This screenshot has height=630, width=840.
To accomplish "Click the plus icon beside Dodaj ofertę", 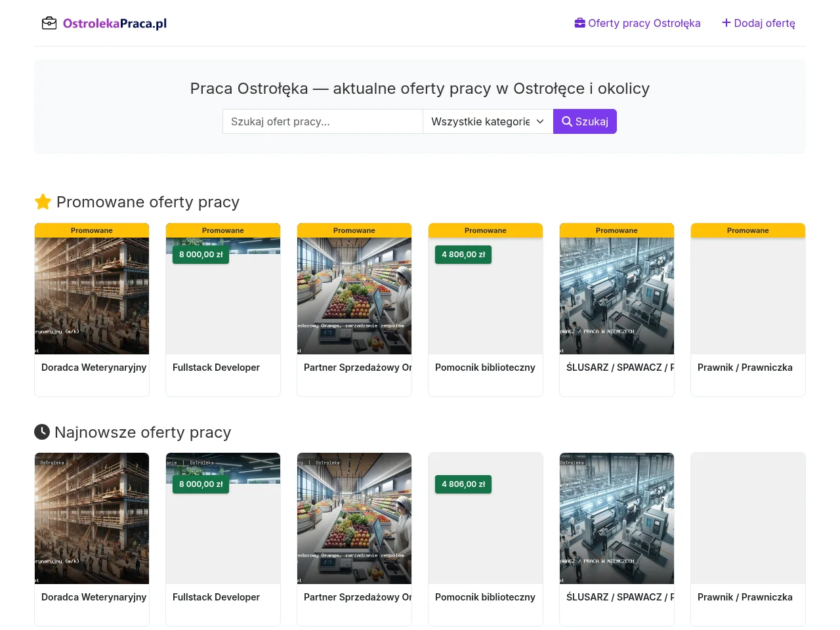I will [x=726, y=23].
